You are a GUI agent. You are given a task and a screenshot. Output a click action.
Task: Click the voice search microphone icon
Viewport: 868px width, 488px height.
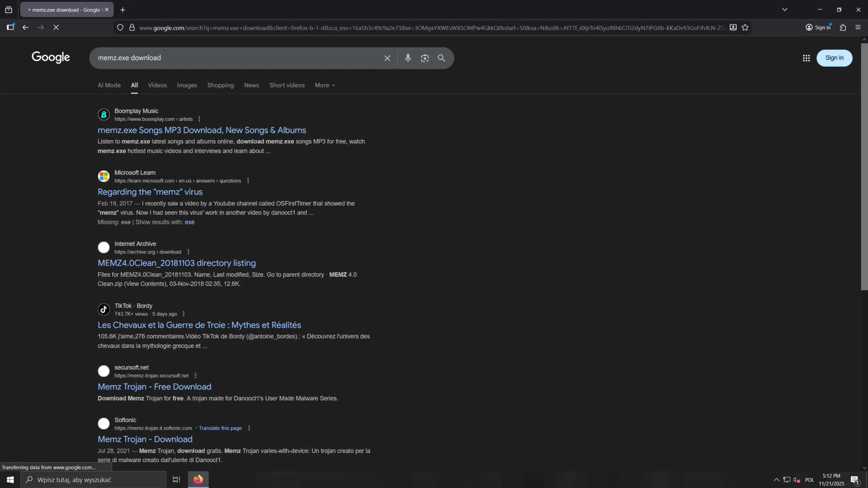pyautogui.click(x=408, y=58)
